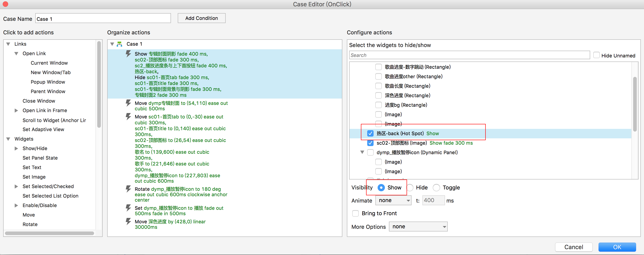Enable the Hide Unnamed checkbox
This screenshot has width=644, height=255.
[x=596, y=55]
